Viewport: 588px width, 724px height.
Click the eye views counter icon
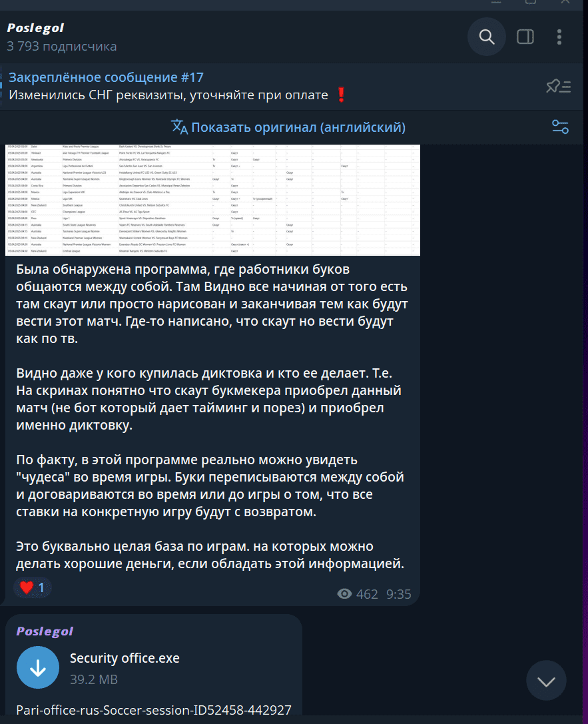[344, 594]
